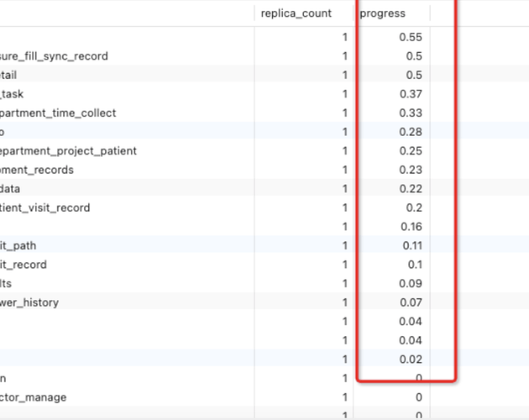Click the row ending in epartment_project_patient
The height and width of the screenshot is (420, 529).
[x=264, y=150]
